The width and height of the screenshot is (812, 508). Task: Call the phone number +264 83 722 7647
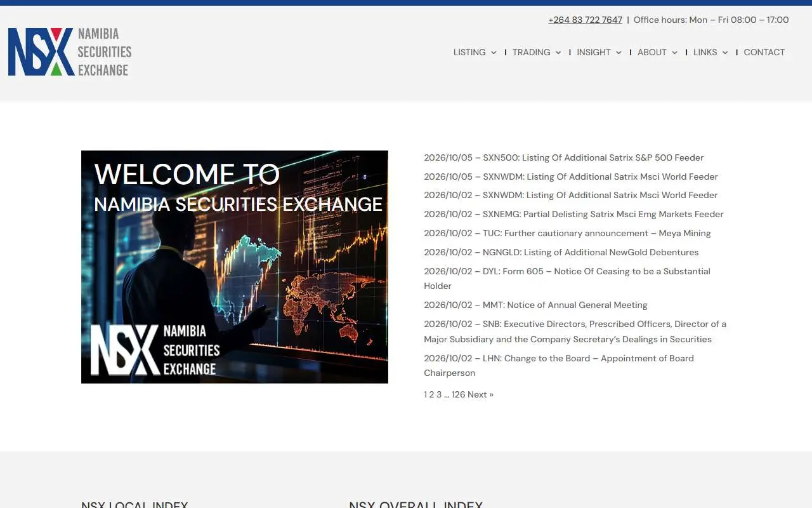pos(585,20)
